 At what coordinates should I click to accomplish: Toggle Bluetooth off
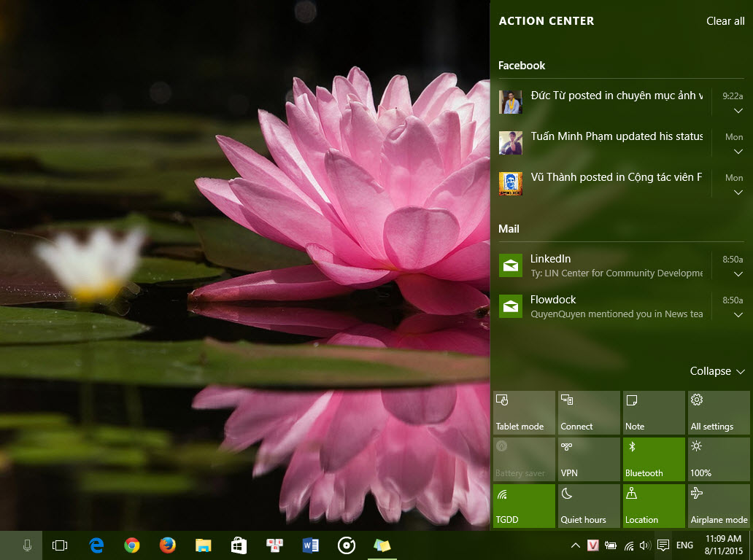(653, 459)
